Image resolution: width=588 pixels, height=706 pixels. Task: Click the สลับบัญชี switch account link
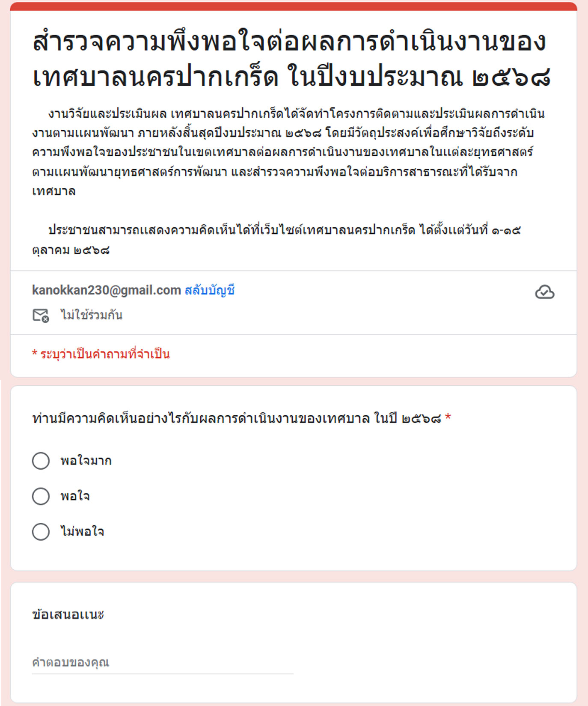(209, 290)
